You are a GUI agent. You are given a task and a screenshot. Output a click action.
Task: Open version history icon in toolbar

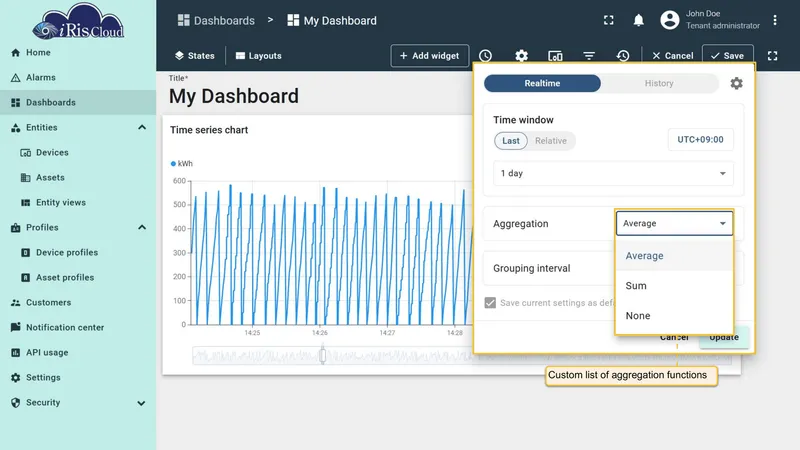[x=623, y=56]
